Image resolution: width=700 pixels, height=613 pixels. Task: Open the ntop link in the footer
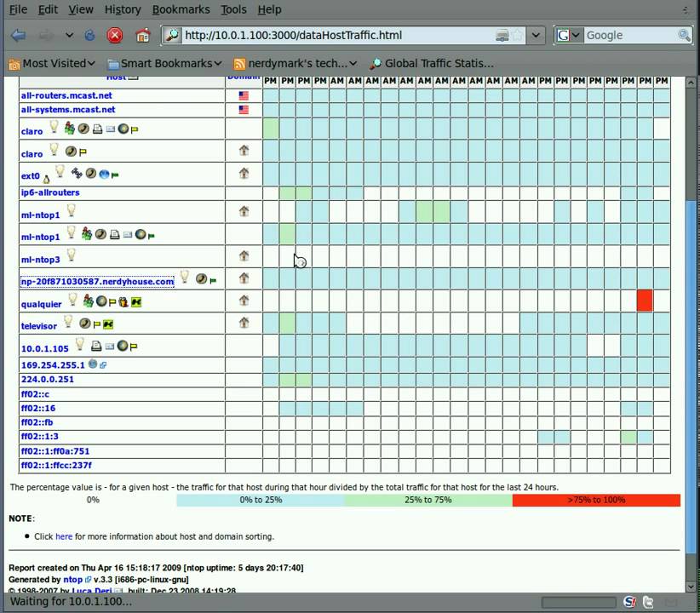coord(72,580)
